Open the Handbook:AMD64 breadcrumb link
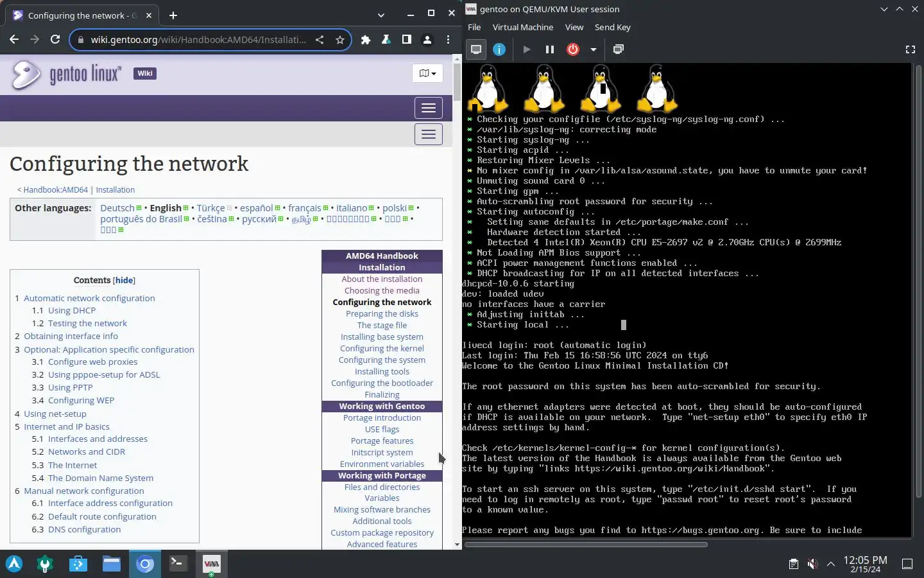924x578 pixels. click(x=56, y=190)
